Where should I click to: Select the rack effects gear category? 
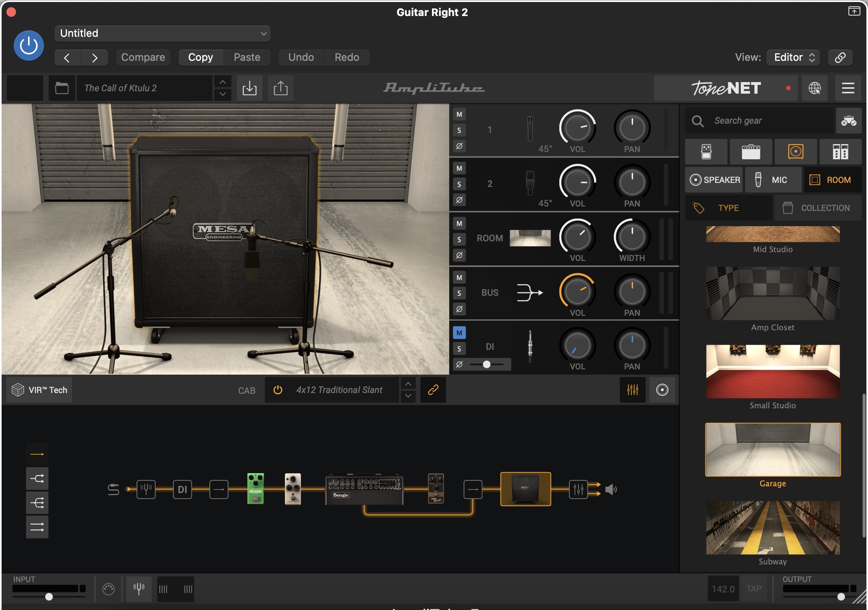click(840, 152)
